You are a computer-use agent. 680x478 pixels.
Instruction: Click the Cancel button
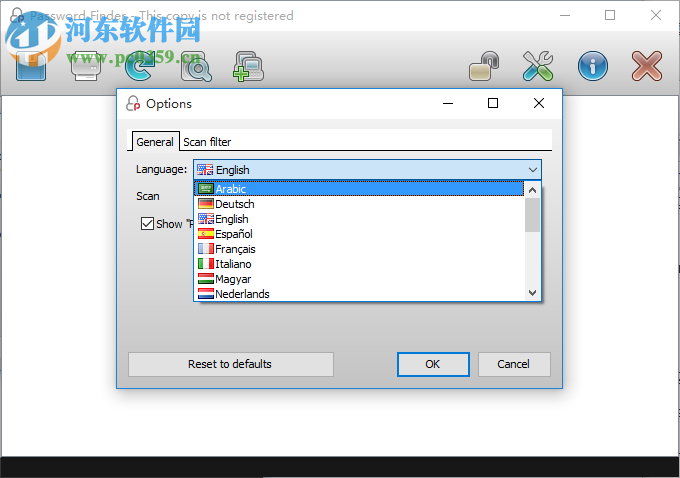click(x=514, y=364)
